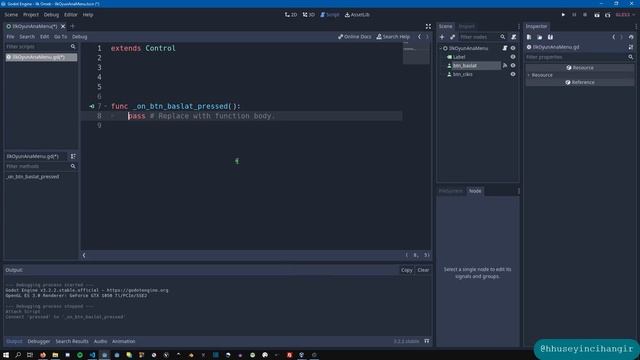Toggle visibility of btn_baslat node
Image resolution: width=640 pixels, height=360 pixels.
[513, 65]
